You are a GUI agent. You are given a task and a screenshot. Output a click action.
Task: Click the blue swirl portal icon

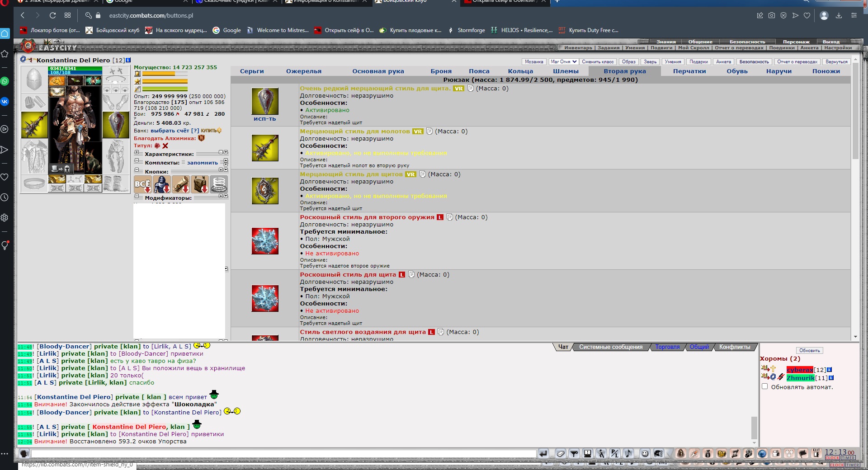click(x=761, y=453)
